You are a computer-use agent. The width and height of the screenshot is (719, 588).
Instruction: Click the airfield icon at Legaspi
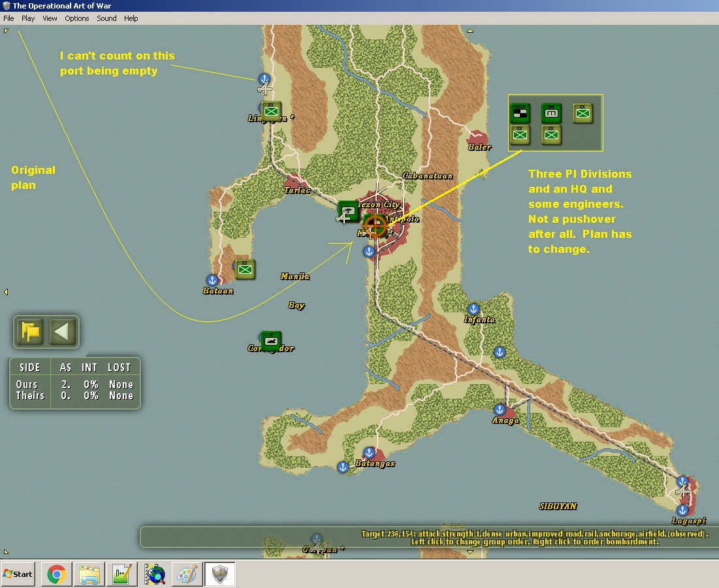683,491
